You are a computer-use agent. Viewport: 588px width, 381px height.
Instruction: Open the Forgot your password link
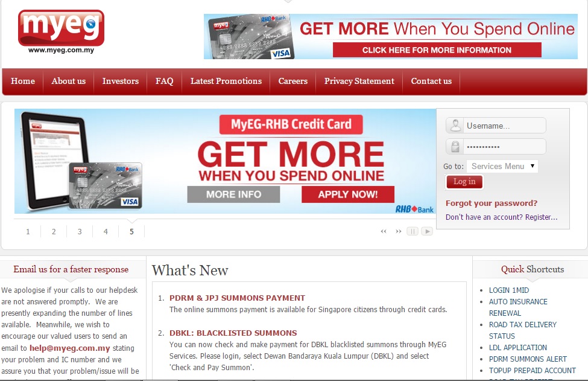(492, 203)
